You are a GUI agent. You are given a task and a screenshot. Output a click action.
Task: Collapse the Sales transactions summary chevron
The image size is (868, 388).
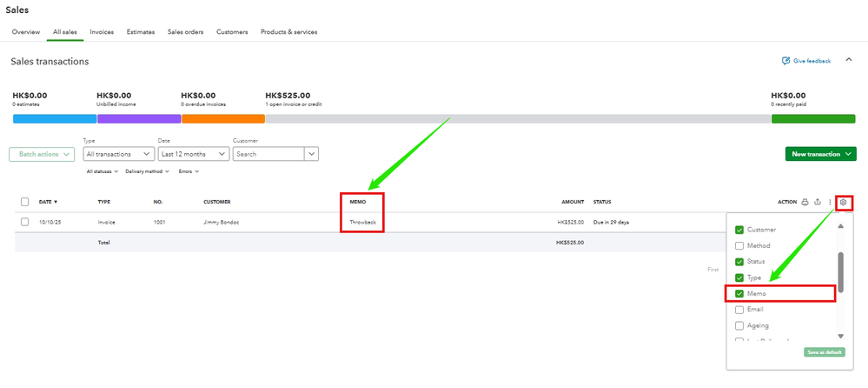click(x=849, y=60)
